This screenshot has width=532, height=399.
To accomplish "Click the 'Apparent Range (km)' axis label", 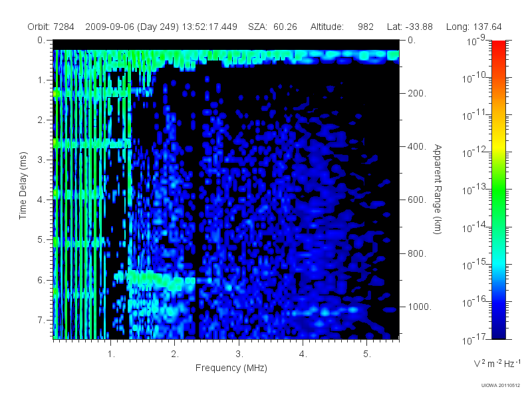I will click(x=438, y=189).
